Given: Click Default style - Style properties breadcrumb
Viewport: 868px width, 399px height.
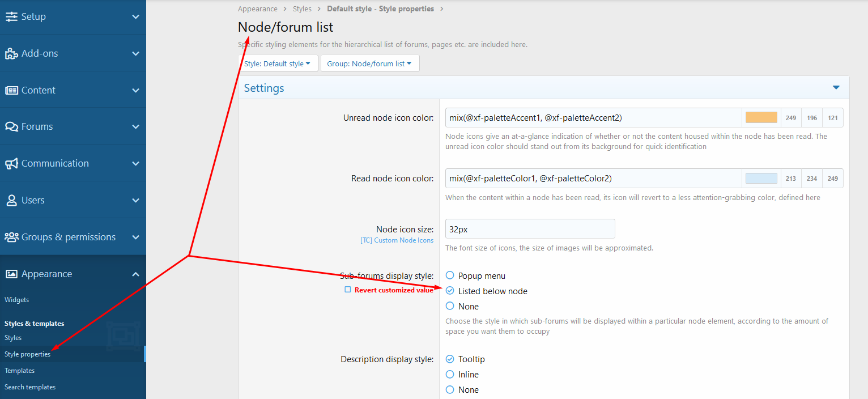Looking at the screenshot, I should [381, 9].
